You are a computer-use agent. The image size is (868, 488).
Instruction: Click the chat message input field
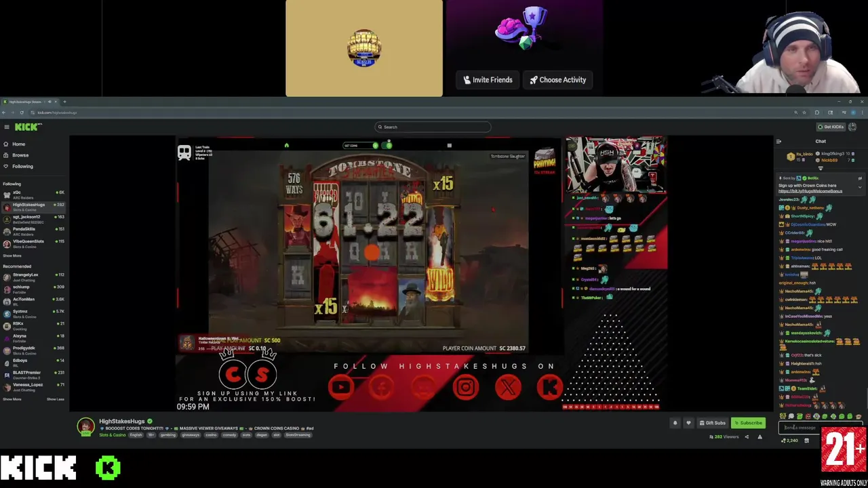pyautogui.click(x=820, y=428)
